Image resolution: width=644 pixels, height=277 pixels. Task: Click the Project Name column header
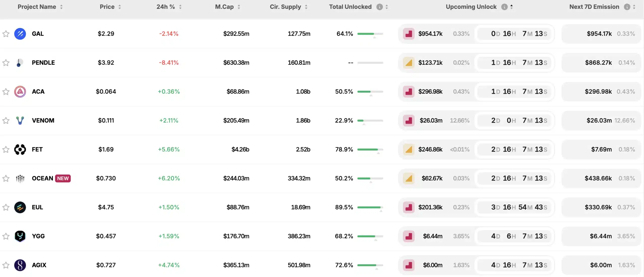tap(37, 7)
